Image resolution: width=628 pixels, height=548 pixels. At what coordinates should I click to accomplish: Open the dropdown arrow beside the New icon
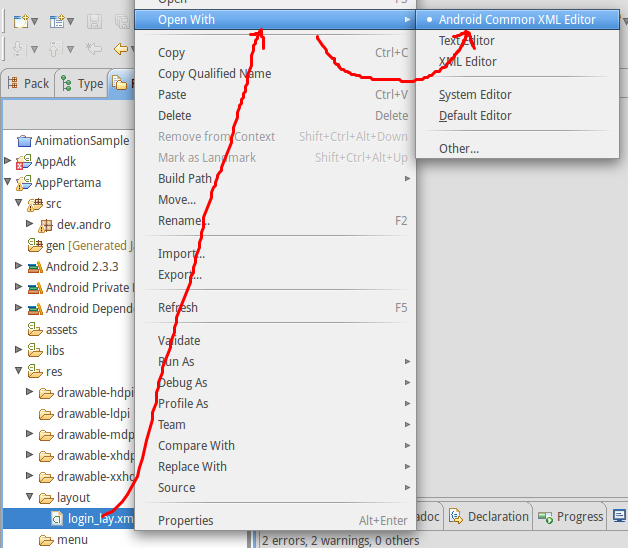click(34, 21)
